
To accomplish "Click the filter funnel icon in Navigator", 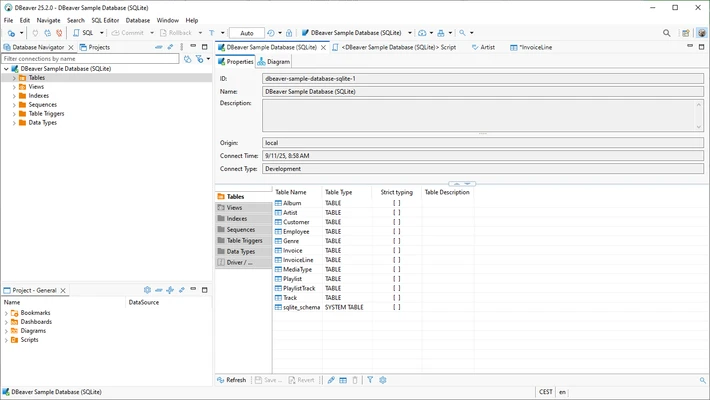I will (200, 59).
